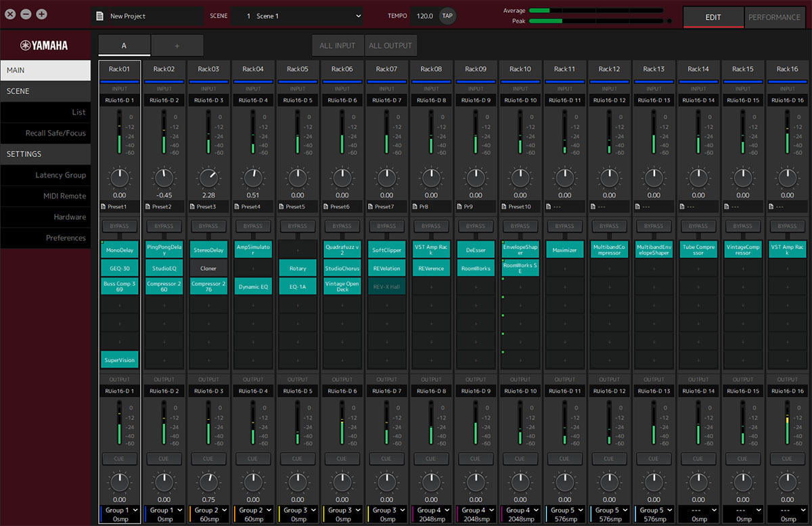
Task: Click the preset icon in Rack09
Action: pos(460,206)
